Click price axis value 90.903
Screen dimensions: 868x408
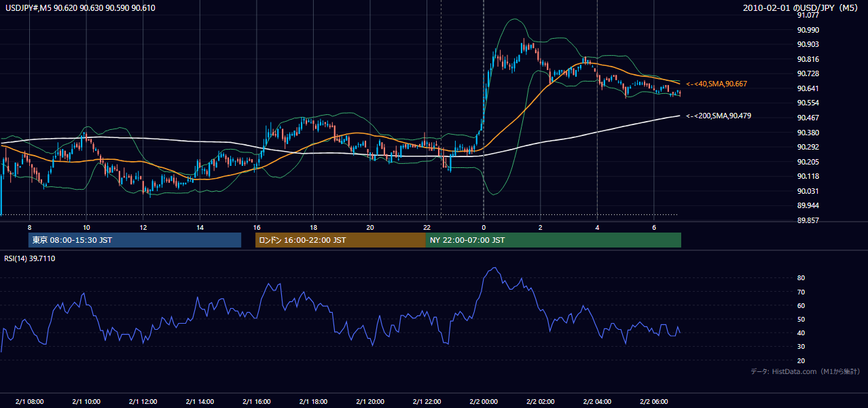tap(808, 44)
